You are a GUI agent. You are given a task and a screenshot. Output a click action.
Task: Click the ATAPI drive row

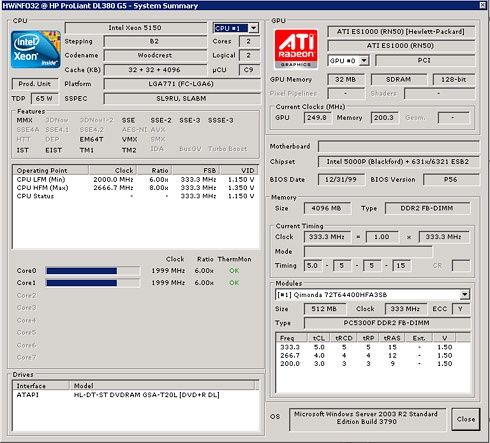click(x=135, y=395)
